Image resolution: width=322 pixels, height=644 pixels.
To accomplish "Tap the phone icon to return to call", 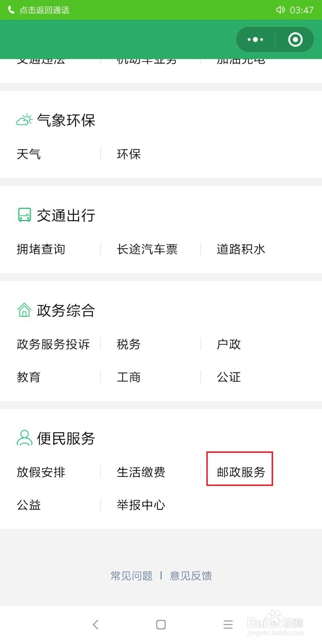I will point(11,10).
